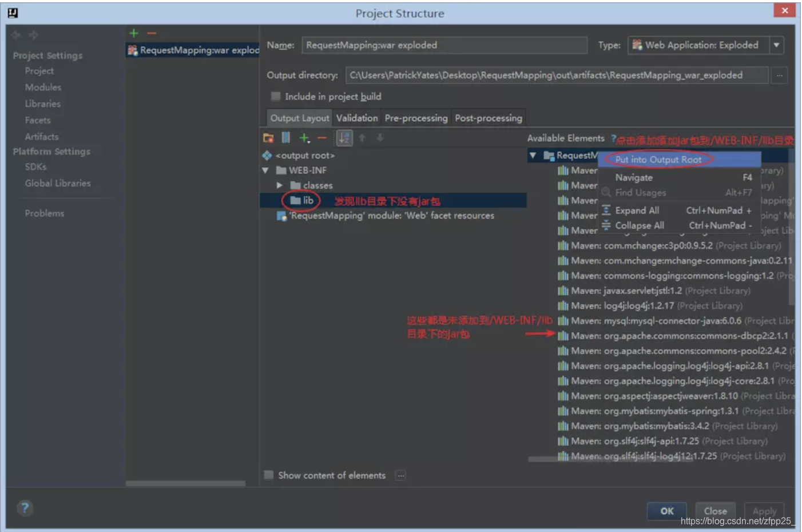Open the Type dropdown showing Web Application: Exploded

776,45
